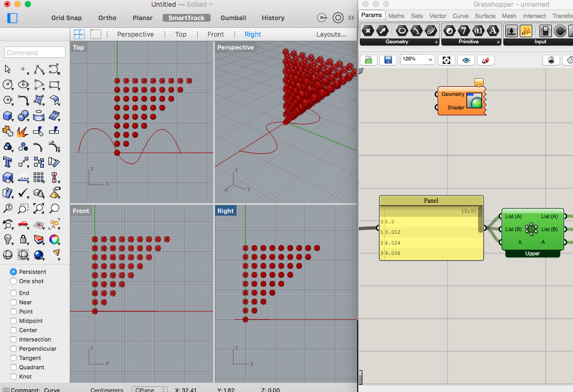Enable the Perpendicular object snap

(x=13, y=349)
